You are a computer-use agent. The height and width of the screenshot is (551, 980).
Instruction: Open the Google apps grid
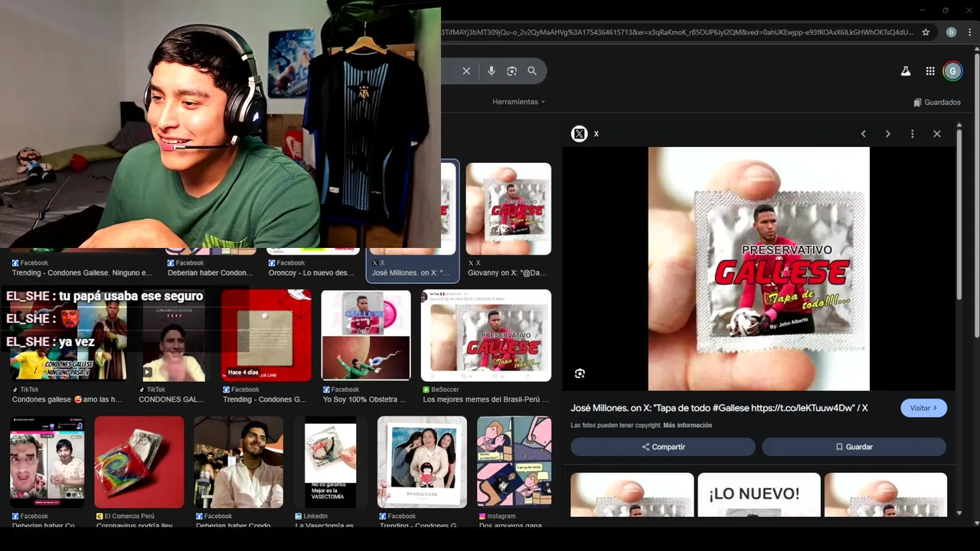[930, 71]
